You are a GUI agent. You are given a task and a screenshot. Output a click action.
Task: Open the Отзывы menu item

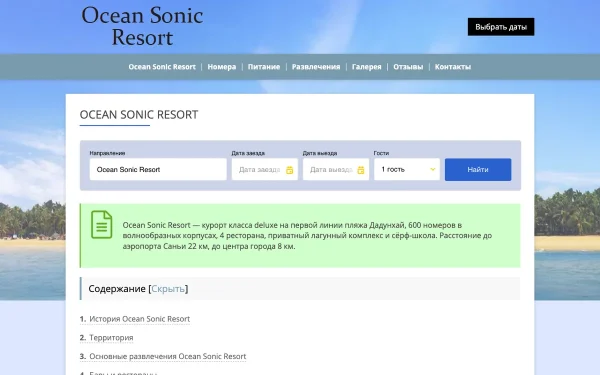click(x=408, y=67)
